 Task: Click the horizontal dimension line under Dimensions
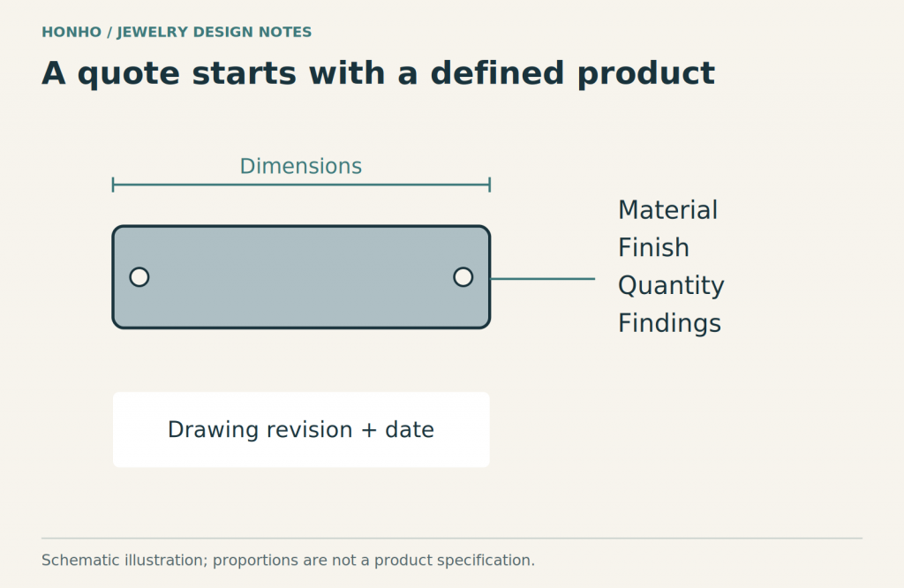click(x=301, y=185)
